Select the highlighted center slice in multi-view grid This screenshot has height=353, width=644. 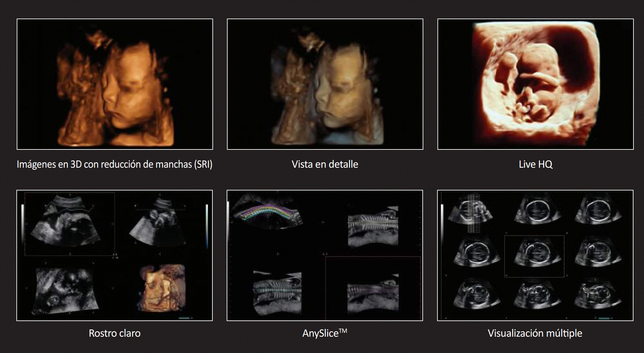pyautogui.click(x=534, y=255)
